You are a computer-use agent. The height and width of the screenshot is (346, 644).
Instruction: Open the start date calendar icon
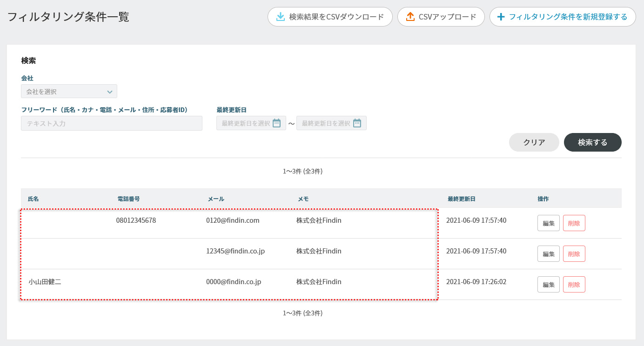(276, 123)
